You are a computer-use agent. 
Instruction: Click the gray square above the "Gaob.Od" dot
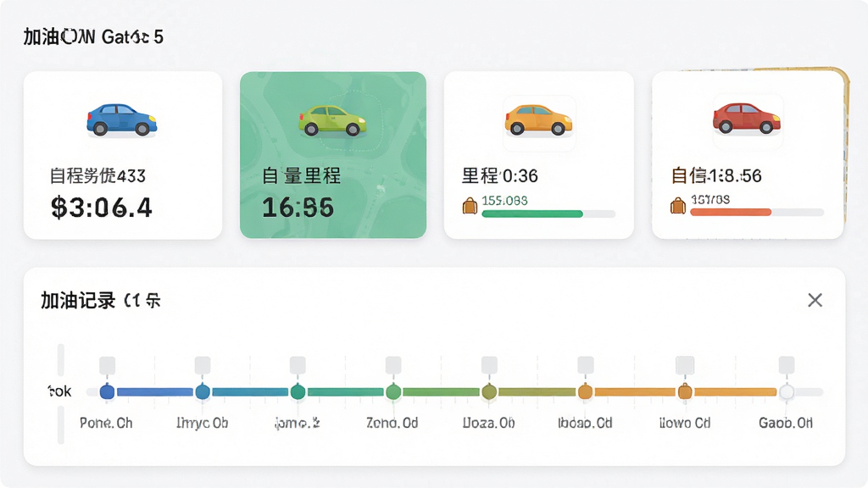coord(787,365)
